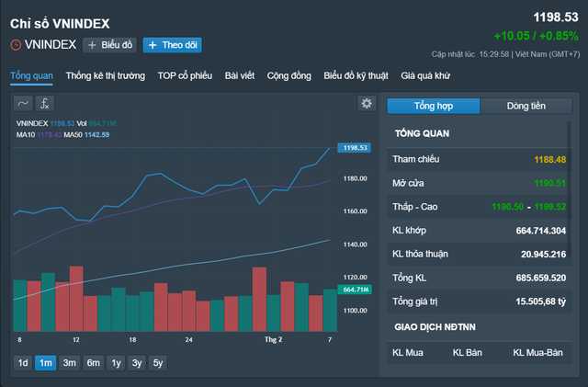Click the 664.71M volume label on chart axis
The height and width of the screenshot is (387, 588).
(353, 290)
